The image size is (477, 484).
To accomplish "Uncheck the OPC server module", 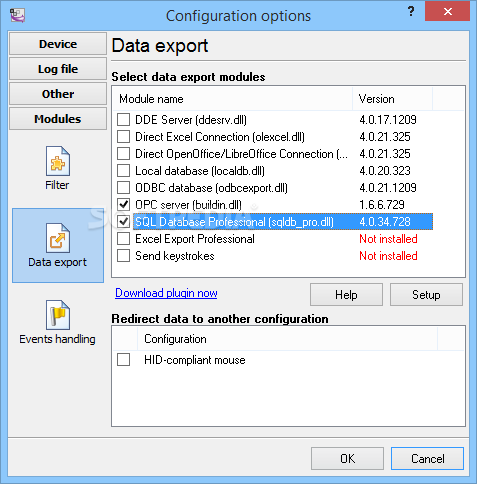I will pyautogui.click(x=123, y=205).
